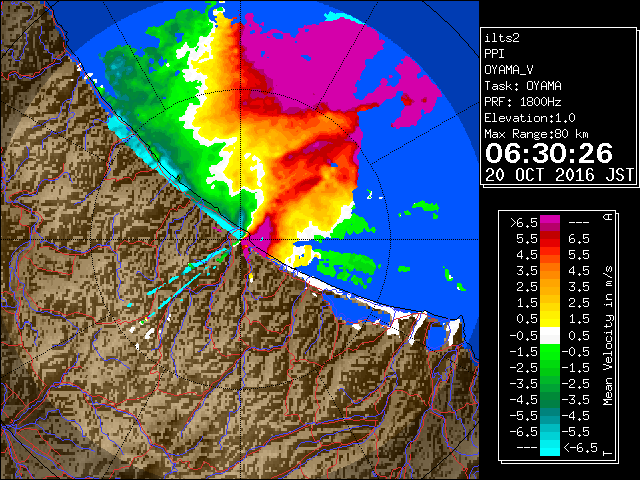Click the timestamp "06:30:26"
The image size is (640, 480).
point(549,153)
